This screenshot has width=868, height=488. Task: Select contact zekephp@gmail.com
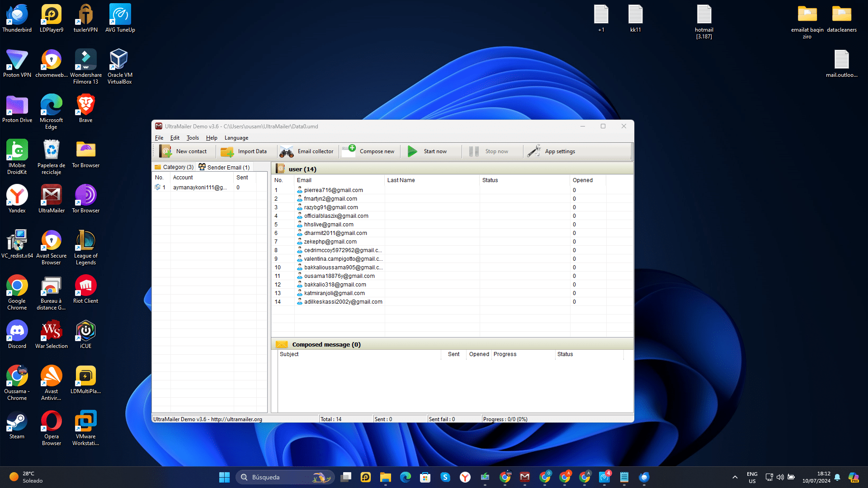pyautogui.click(x=330, y=242)
